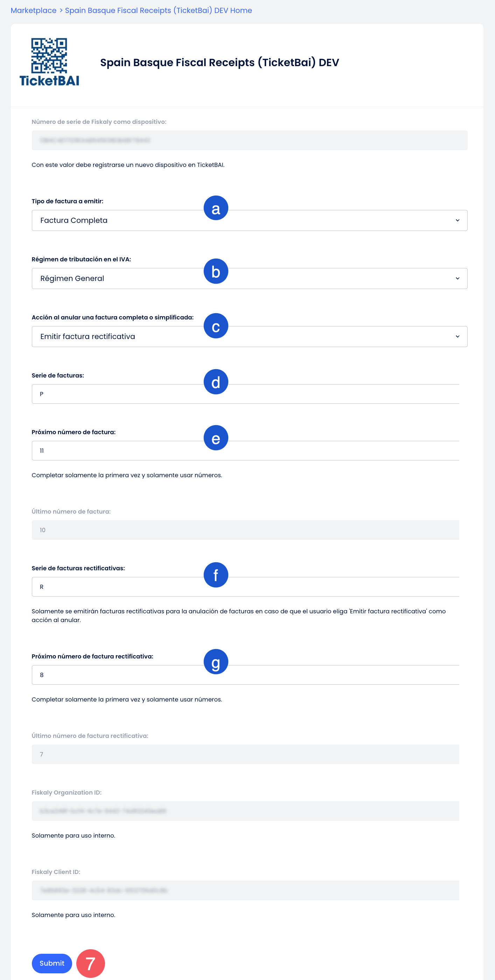This screenshot has width=495, height=980.
Task: Click the blue 'f' annotation circle
Action: click(x=216, y=575)
